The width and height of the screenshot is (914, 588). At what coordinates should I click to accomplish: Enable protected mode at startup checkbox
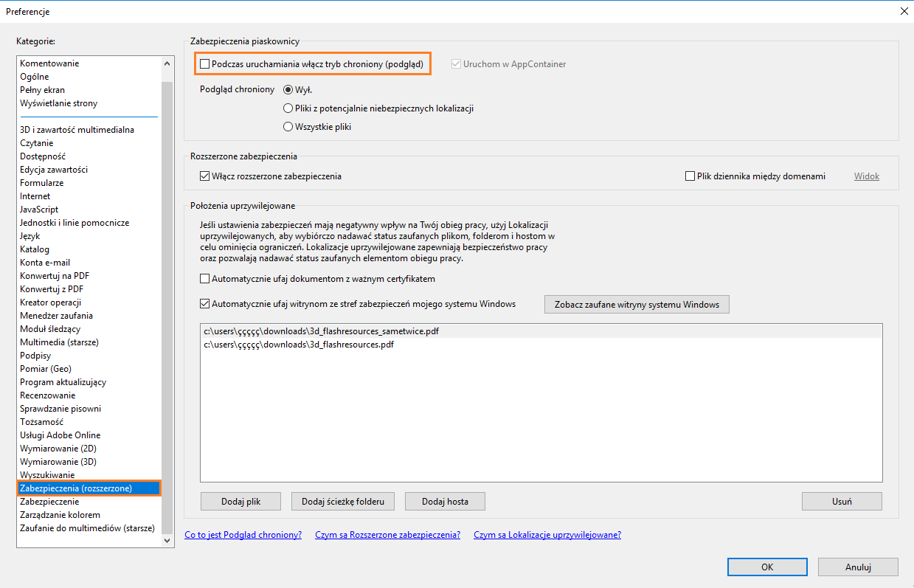(205, 64)
